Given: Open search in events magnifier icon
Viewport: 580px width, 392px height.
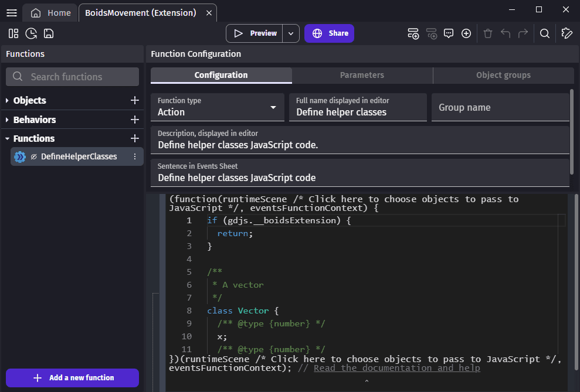Looking at the screenshot, I should click(x=545, y=33).
